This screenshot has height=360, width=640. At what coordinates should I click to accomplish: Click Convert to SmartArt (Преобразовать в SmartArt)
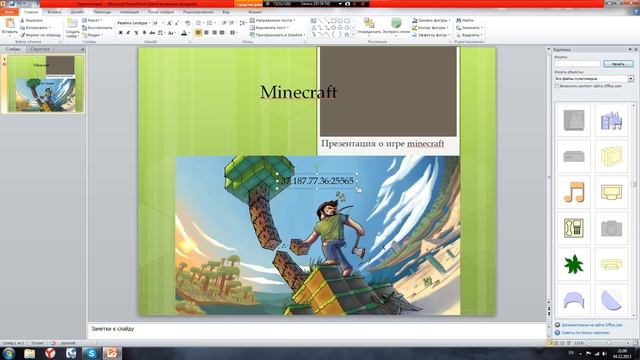coord(277,35)
